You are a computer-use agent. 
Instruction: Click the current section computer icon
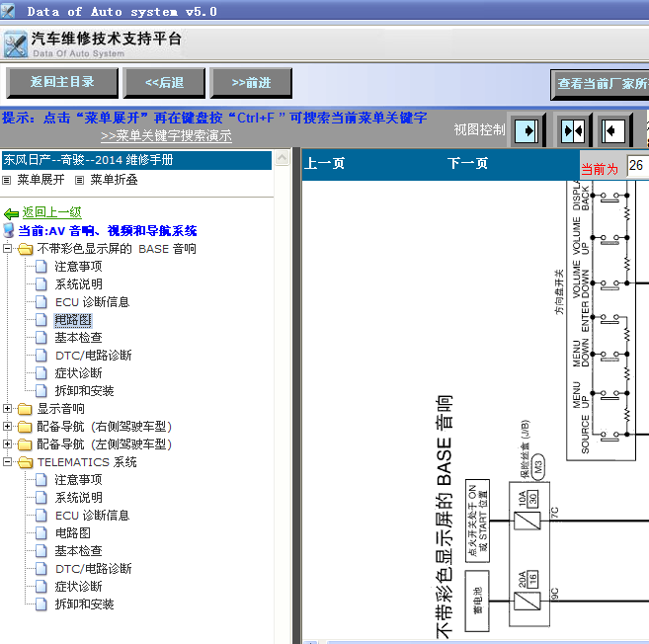pyautogui.click(x=8, y=230)
